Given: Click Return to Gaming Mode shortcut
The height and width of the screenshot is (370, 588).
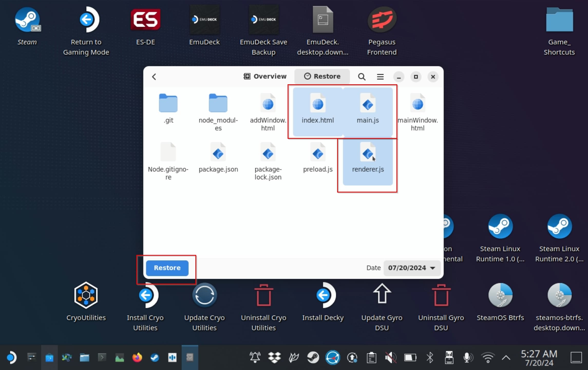Looking at the screenshot, I should [x=86, y=31].
